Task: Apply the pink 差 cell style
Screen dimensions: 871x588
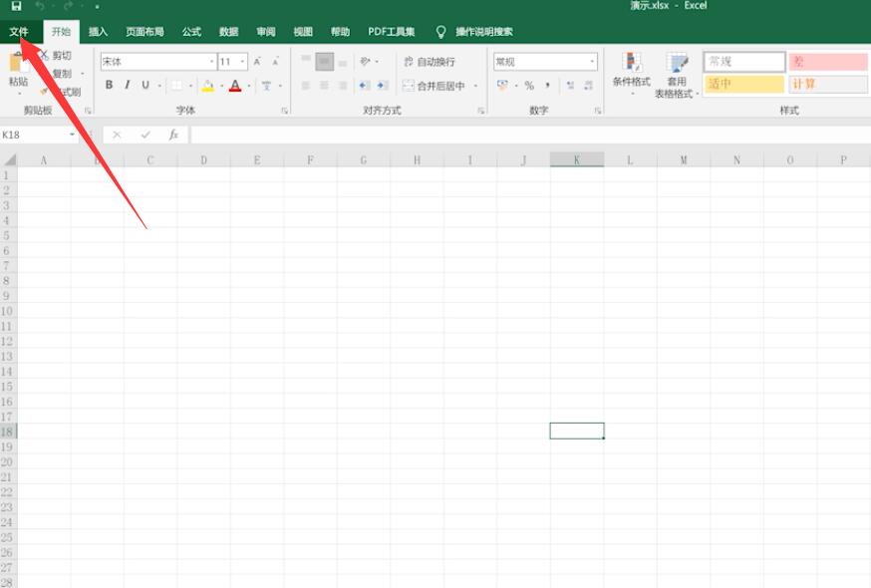Action: pyautogui.click(x=828, y=62)
